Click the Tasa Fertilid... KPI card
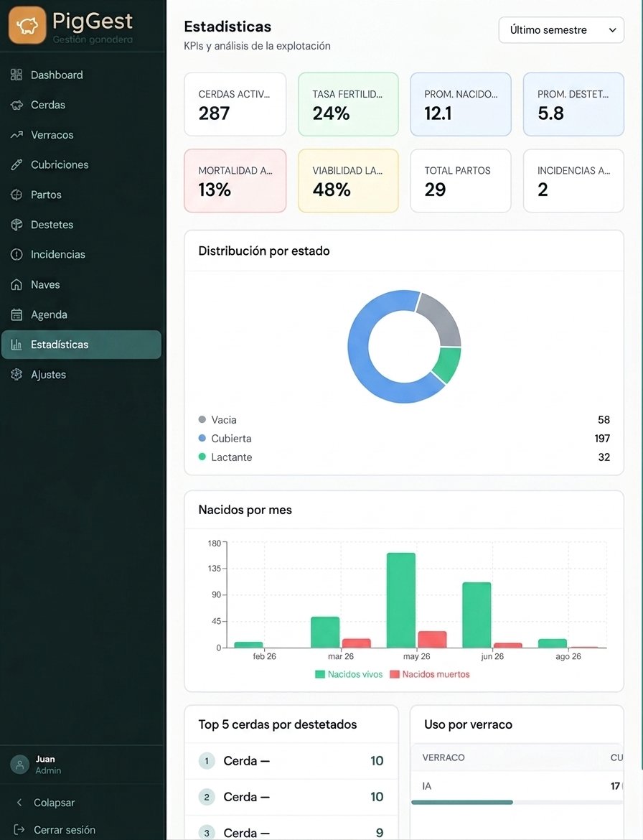Viewport: 643px width, 840px height. 349,105
